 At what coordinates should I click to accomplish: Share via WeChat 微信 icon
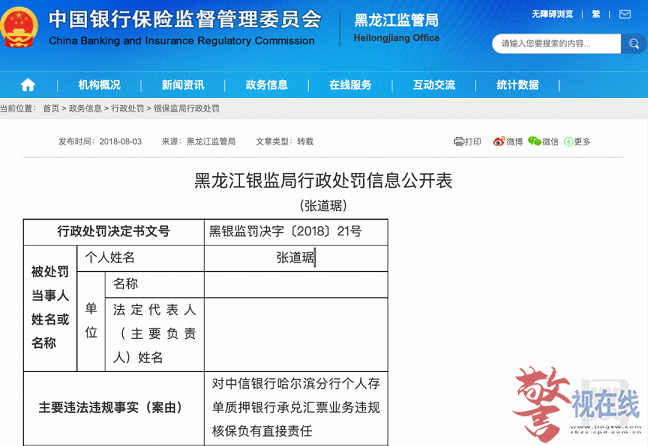point(543,142)
